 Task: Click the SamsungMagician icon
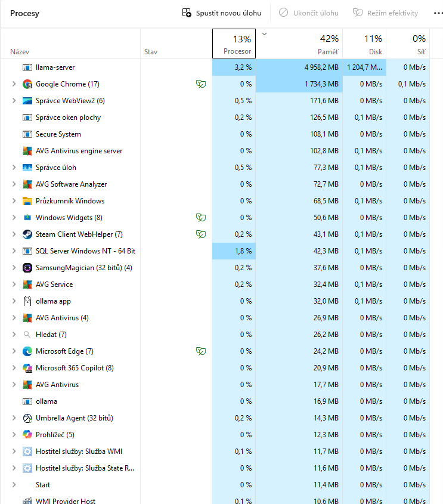27,268
